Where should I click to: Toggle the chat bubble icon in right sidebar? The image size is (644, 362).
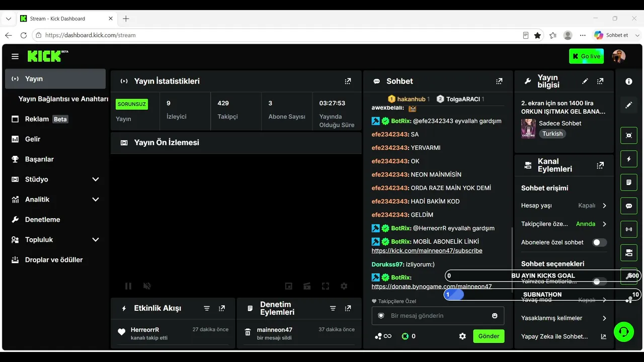point(629,206)
